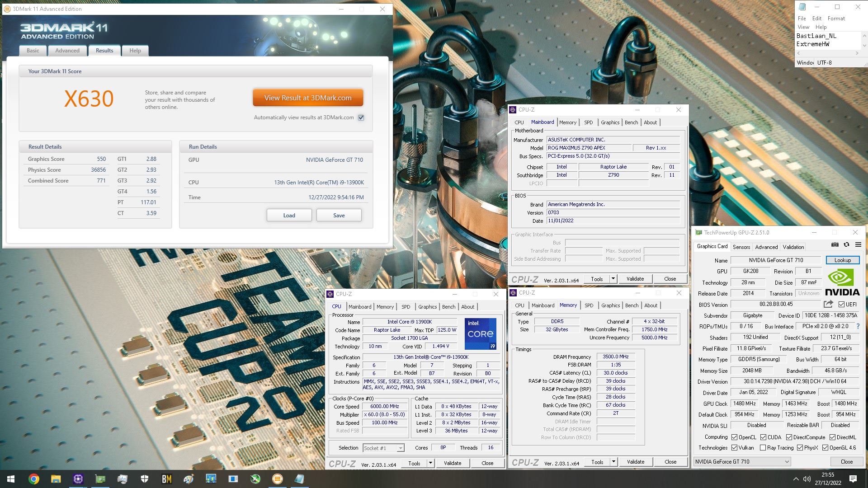Toggle the CUDA checkbox
Screen dimensions: 868x488
point(763,437)
